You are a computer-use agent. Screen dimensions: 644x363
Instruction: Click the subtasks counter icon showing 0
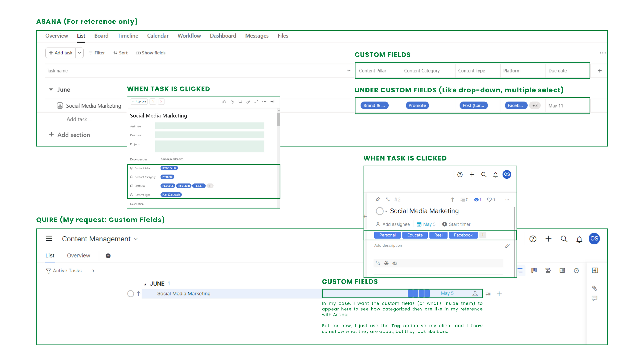point(464,200)
